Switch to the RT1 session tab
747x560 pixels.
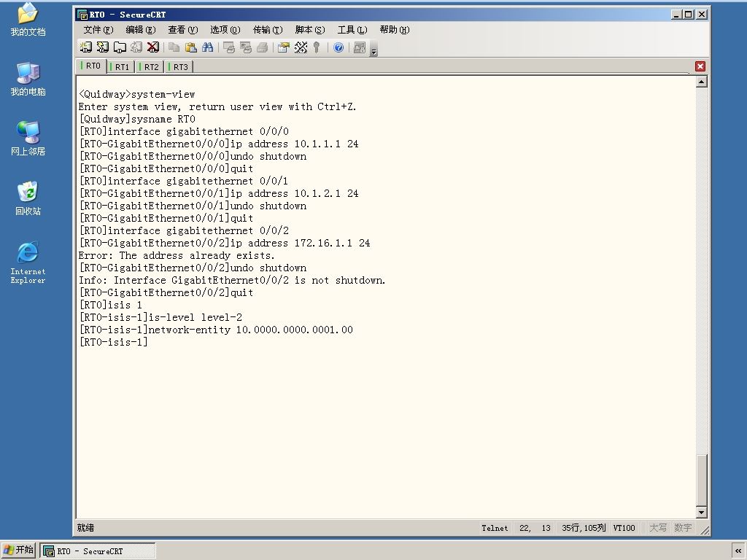click(121, 66)
